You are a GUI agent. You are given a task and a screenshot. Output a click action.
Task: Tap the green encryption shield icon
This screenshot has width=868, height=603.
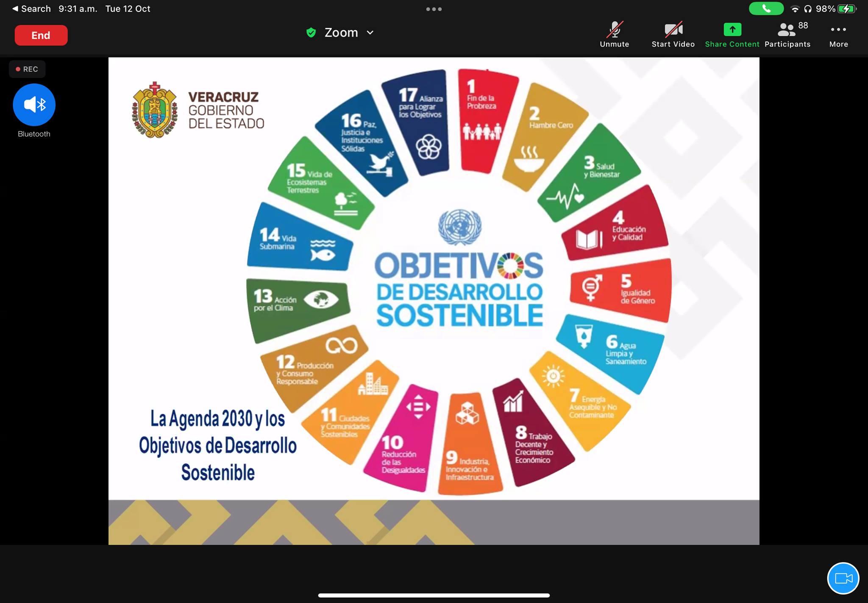point(311,33)
